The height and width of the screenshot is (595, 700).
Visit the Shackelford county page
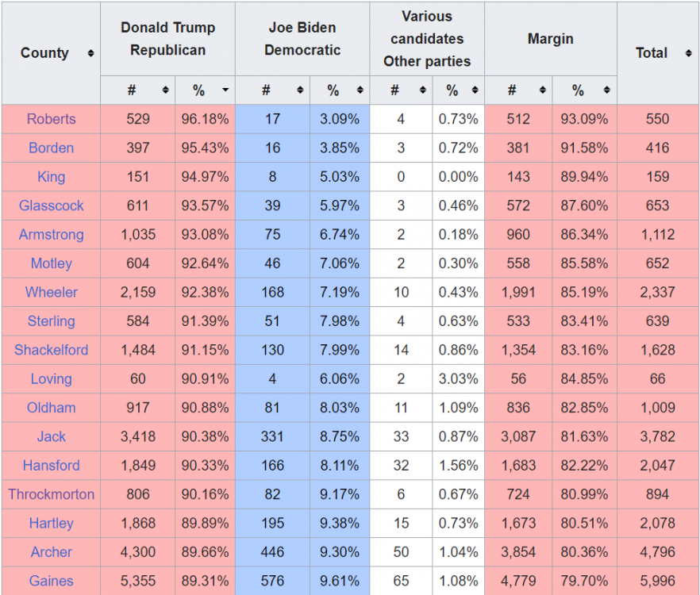click(x=51, y=350)
